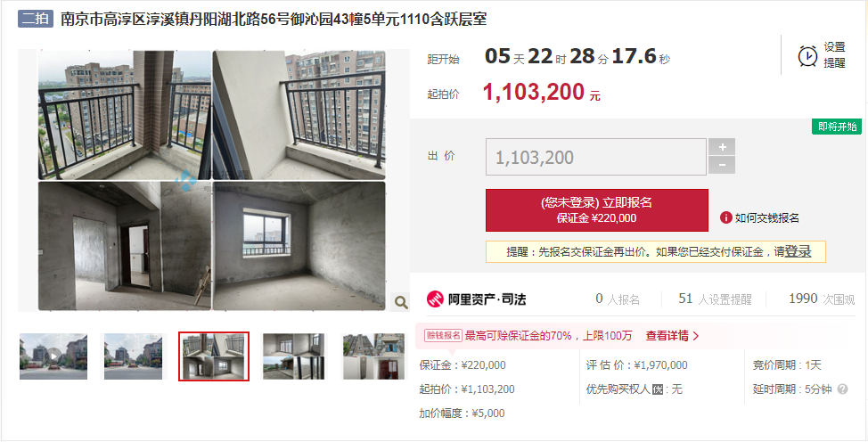868x442 pixels.
Task: Select the second street view thumbnail
Action: (134, 356)
